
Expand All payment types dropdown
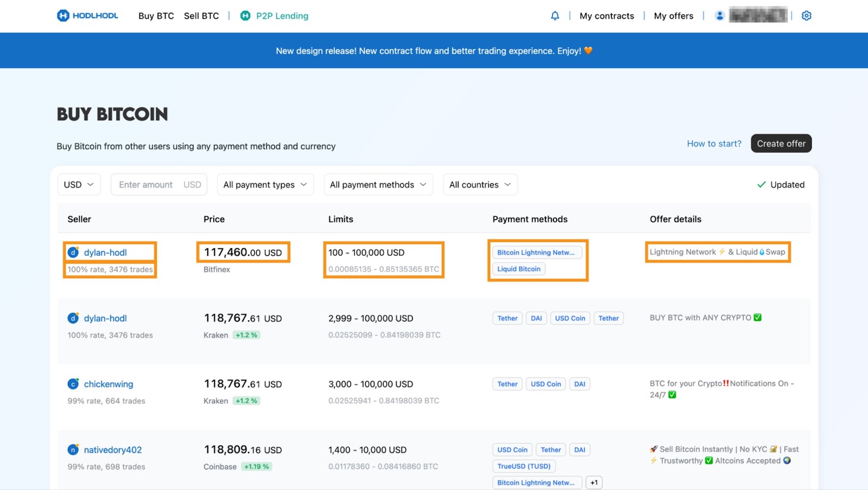(265, 185)
